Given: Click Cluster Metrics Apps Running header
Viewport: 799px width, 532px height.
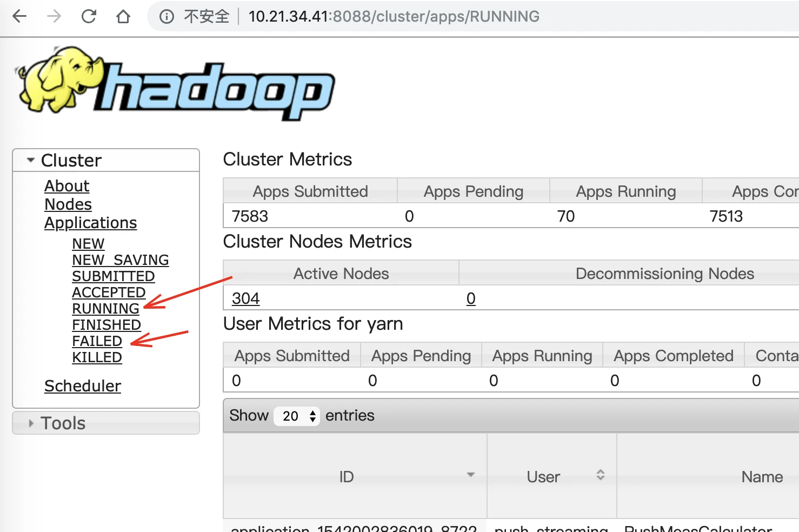Looking at the screenshot, I should (x=626, y=191).
